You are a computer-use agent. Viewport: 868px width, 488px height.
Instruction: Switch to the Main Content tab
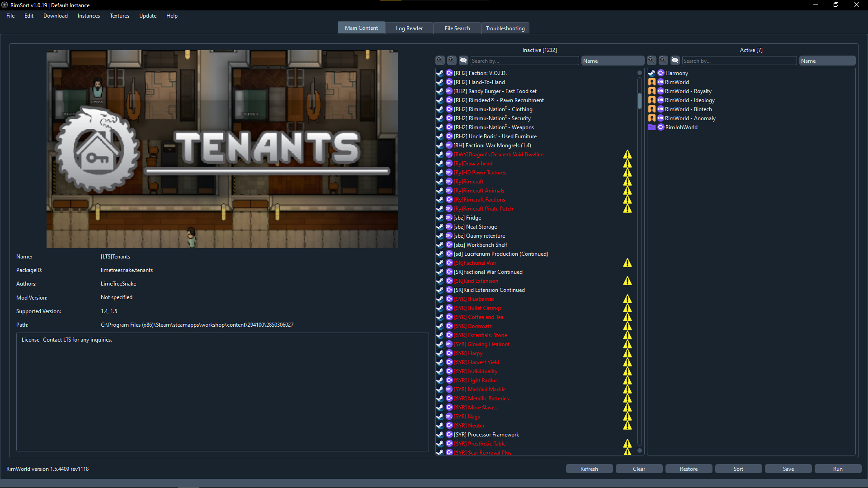[361, 28]
